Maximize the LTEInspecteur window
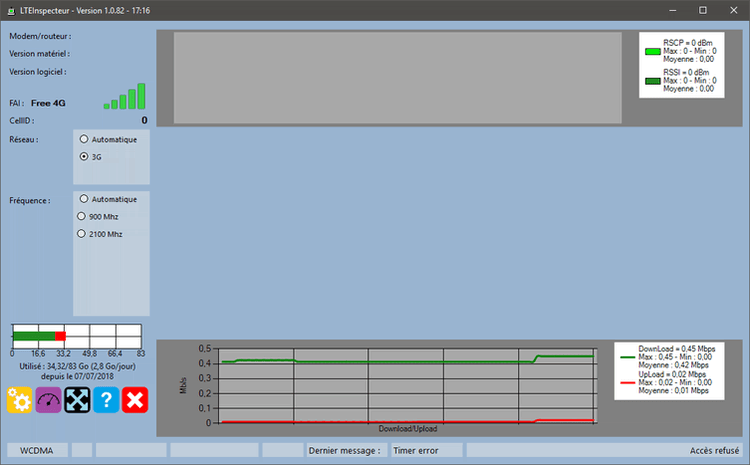Screen dimensions: 750x465 [x=703, y=10]
